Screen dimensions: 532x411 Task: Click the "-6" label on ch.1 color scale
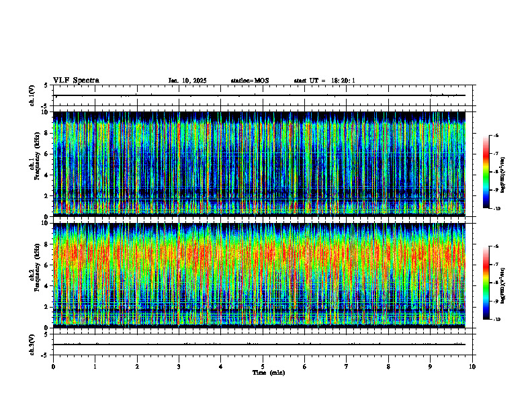tap(496, 136)
